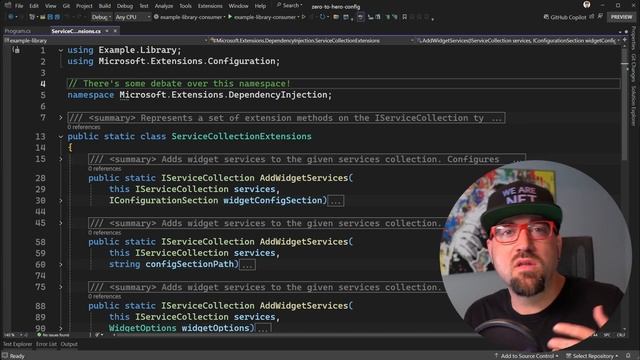Screen dimensions: 640x360
Task: Expand collapsed code after widgetConfigSection ellipsis
Action: (336, 201)
